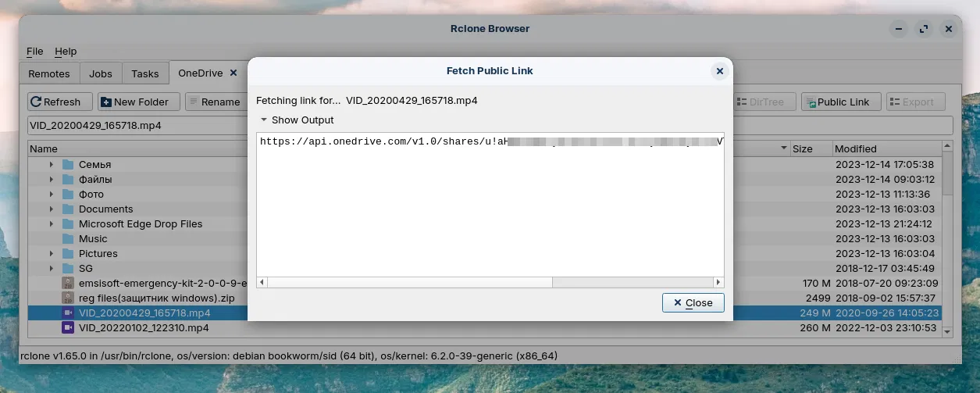Collapse the Show Output disclosure triangle
The height and width of the screenshot is (393, 980).
(264, 120)
